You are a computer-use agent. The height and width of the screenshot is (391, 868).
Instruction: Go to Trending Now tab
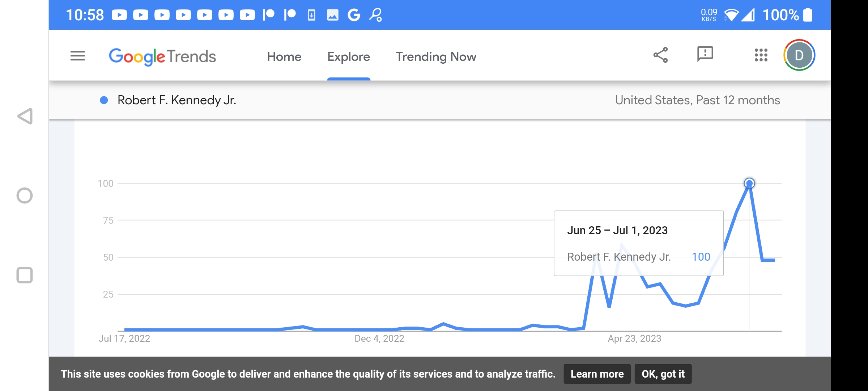tap(436, 56)
